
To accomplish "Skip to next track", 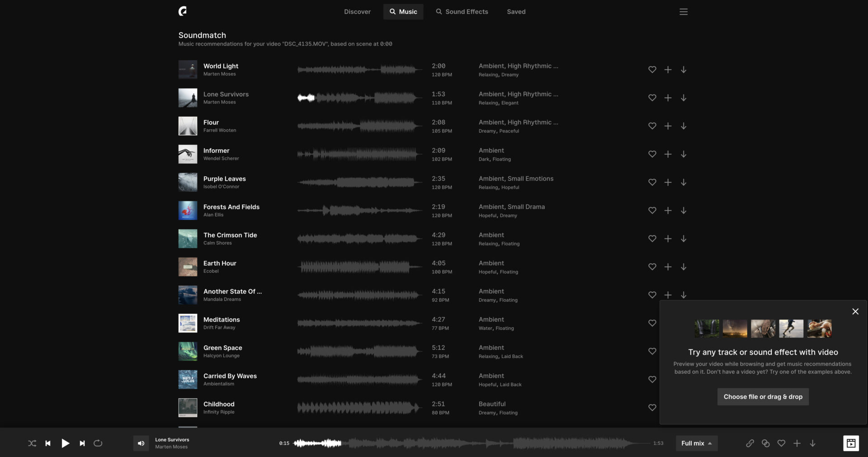I will point(82,443).
